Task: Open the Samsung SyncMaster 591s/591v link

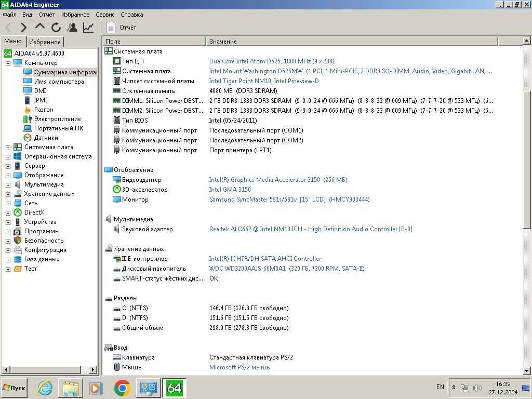Action: pos(289,199)
